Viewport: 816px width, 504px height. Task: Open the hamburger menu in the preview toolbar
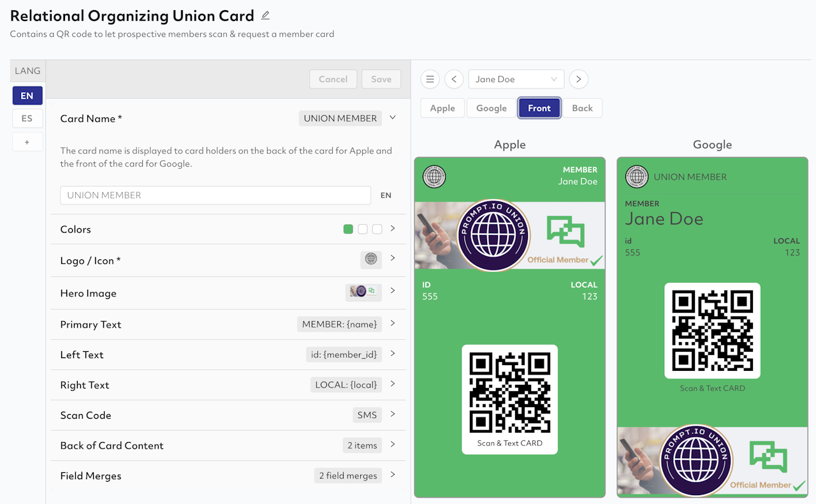pyautogui.click(x=430, y=79)
